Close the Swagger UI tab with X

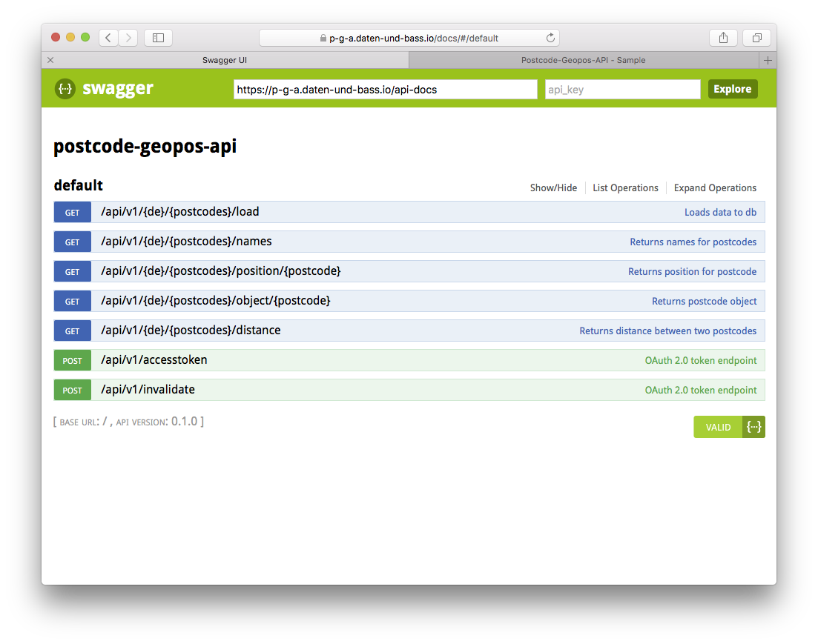[50, 60]
